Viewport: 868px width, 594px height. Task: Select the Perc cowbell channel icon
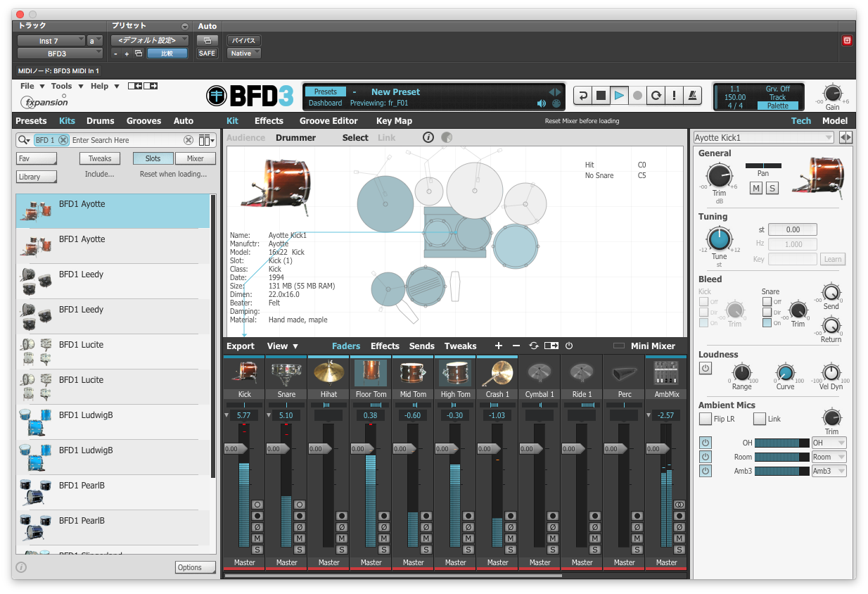point(625,373)
